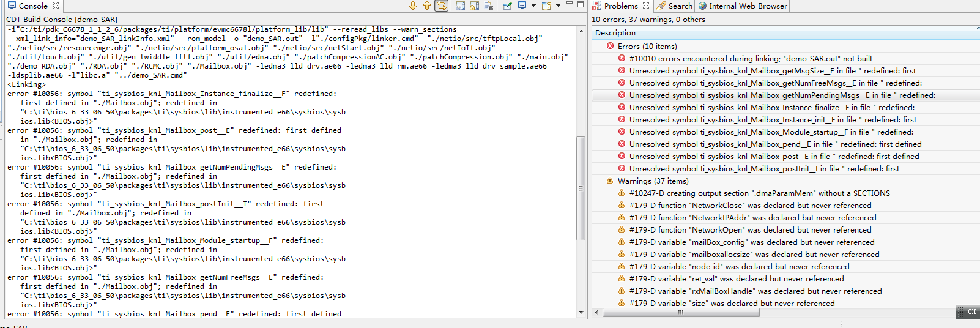The width and height of the screenshot is (980, 328).
Task: Select the Mailbox_Instance_init__F unresolved symbol error
Action: (x=785, y=119)
